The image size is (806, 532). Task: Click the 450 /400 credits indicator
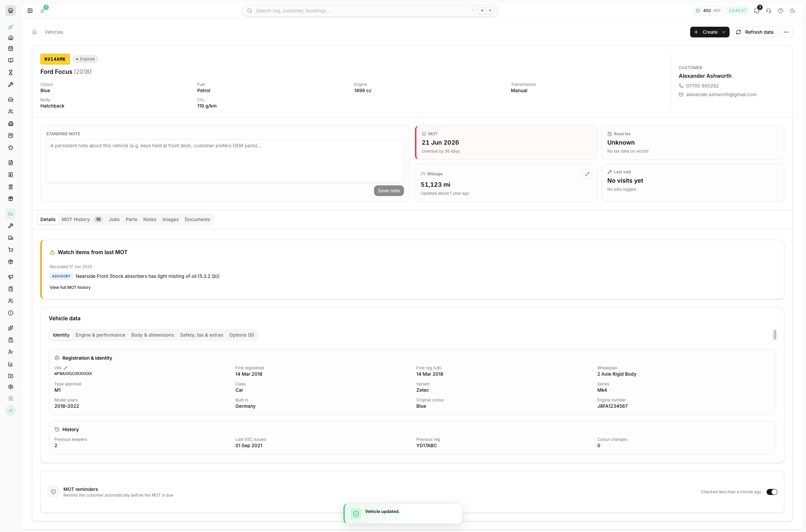pyautogui.click(x=708, y=10)
